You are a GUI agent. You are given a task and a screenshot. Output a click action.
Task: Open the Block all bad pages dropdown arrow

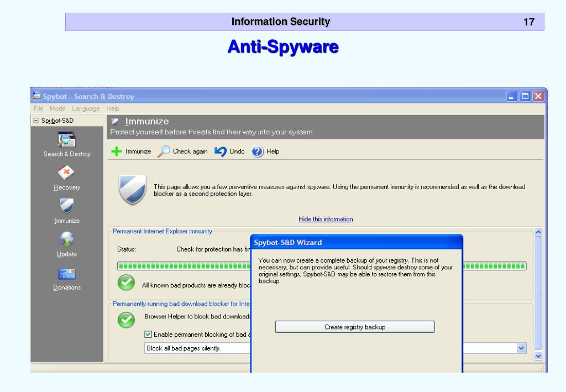coord(521,348)
